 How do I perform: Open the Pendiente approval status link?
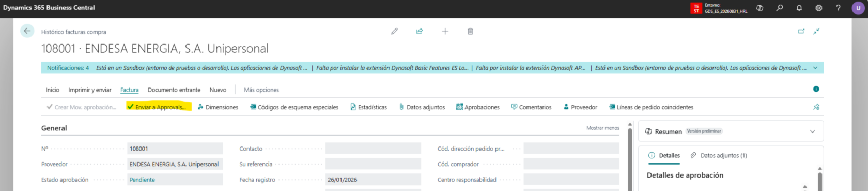point(142,180)
